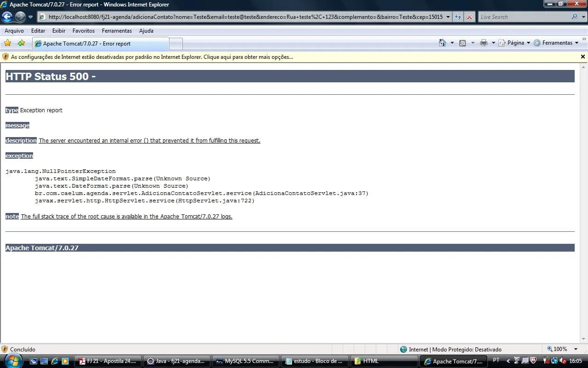This screenshot has height=368, width=588.
Task: Click the Live Search magnifier icon
Action: (575, 17)
